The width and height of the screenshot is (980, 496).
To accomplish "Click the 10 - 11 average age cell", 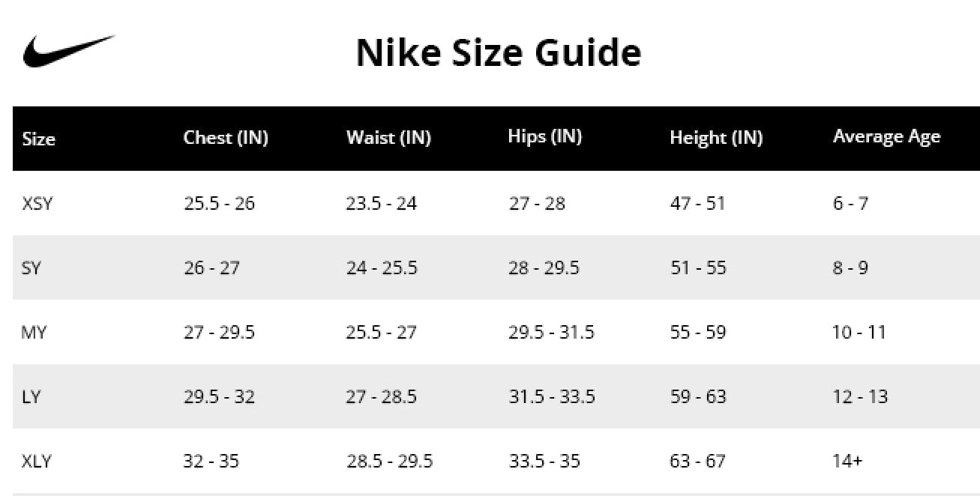I will click(x=859, y=332).
